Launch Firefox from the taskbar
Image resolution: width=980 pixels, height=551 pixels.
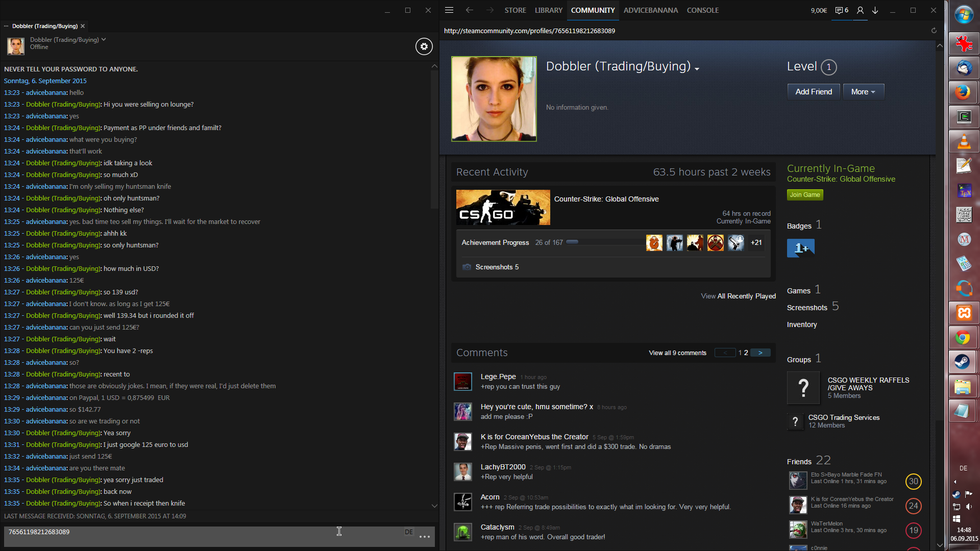coord(964,92)
